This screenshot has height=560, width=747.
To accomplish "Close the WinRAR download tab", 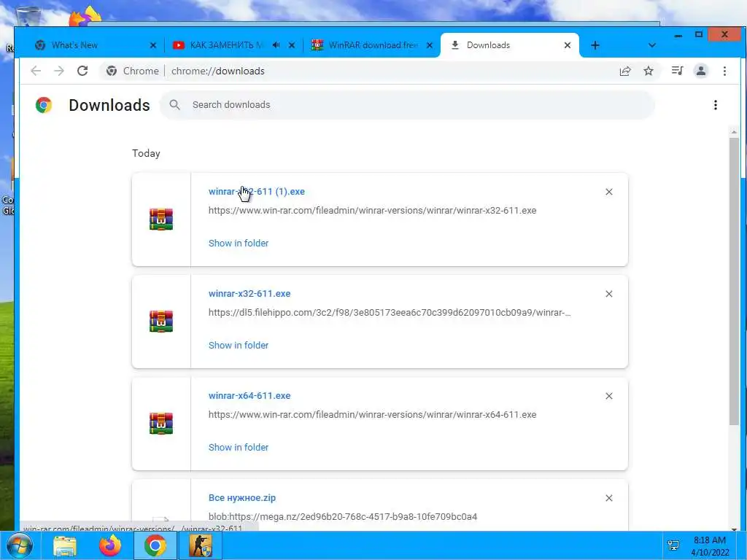I will tap(429, 45).
